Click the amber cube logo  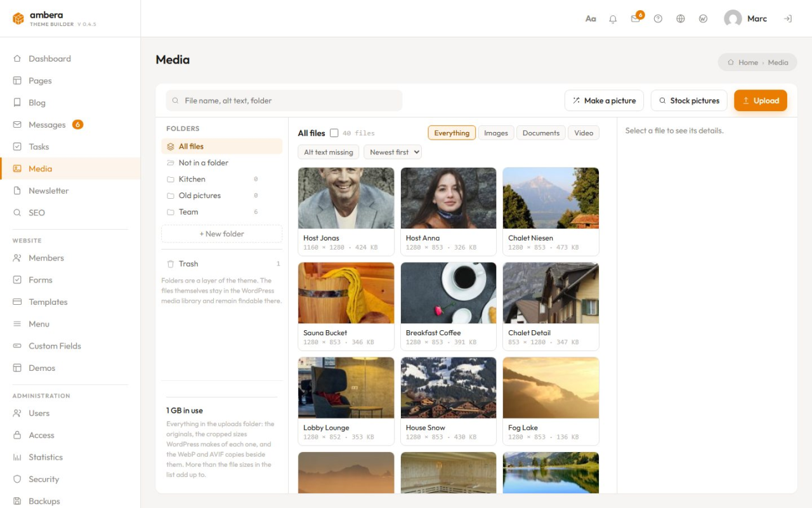point(18,19)
